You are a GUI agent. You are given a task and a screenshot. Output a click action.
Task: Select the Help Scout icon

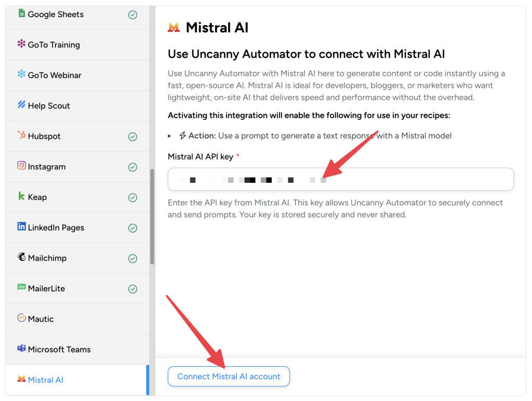(x=21, y=105)
